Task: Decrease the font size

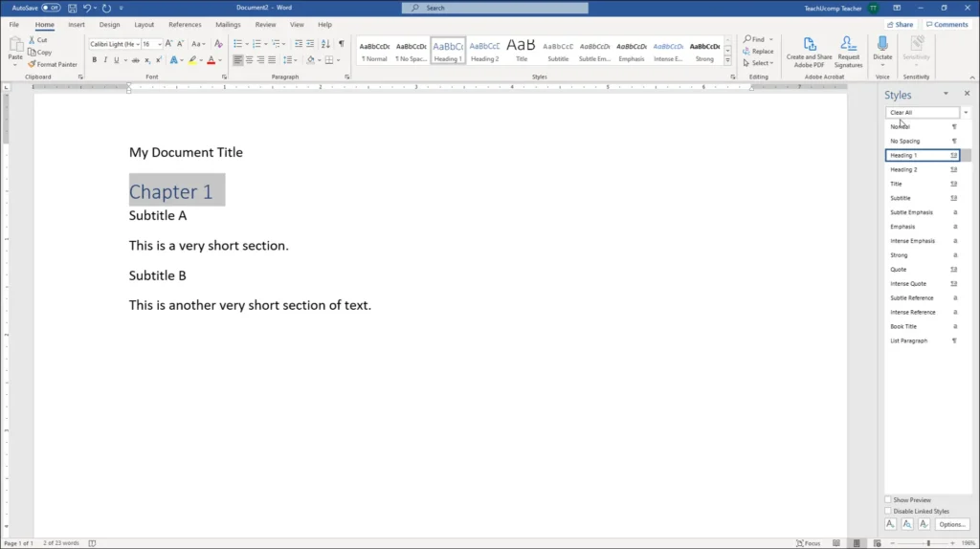Action: 180,44
